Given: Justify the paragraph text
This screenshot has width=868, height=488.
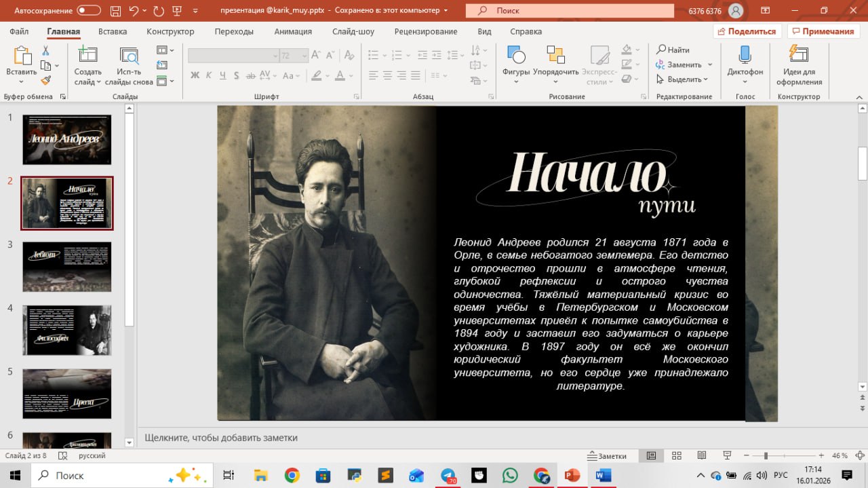Looking at the screenshot, I should coord(416,75).
